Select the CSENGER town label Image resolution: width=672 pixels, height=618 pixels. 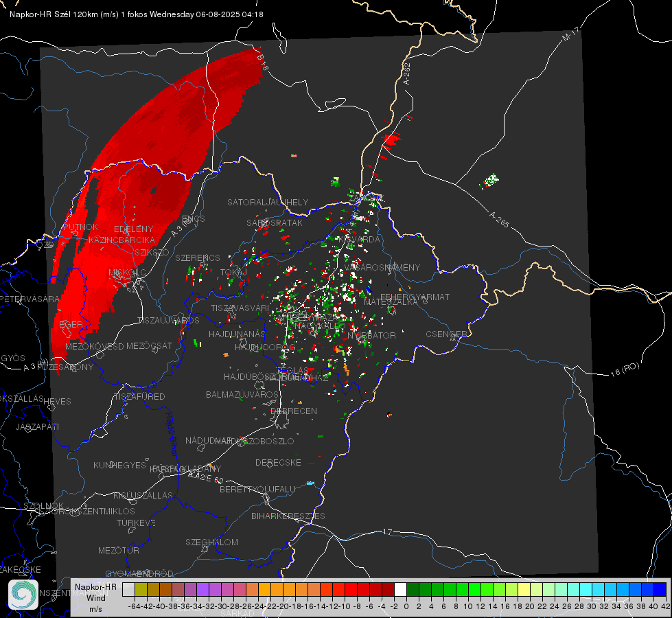pyautogui.click(x=446, y=334)
